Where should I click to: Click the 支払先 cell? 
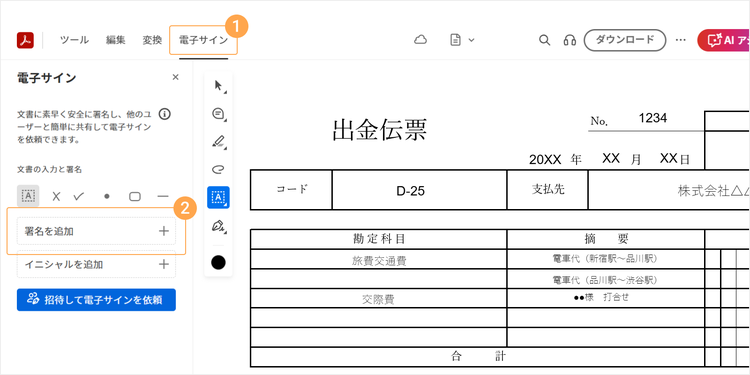pos(548,190)
